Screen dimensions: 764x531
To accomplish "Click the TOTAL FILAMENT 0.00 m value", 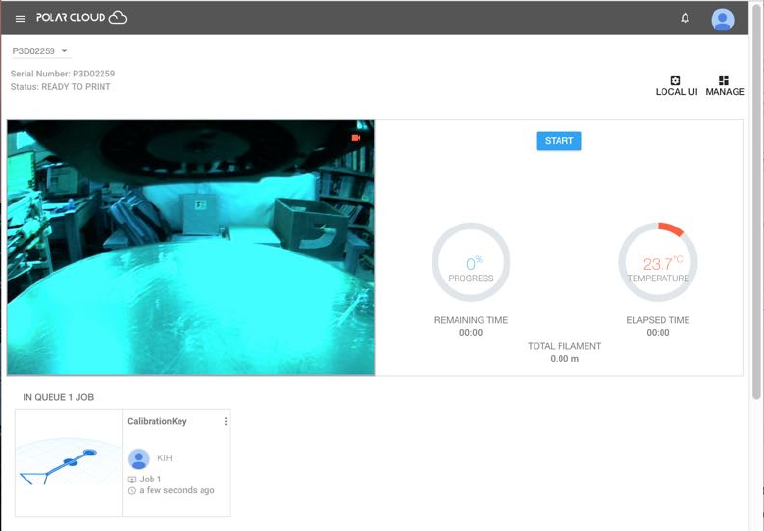I will tap(564, 359).
